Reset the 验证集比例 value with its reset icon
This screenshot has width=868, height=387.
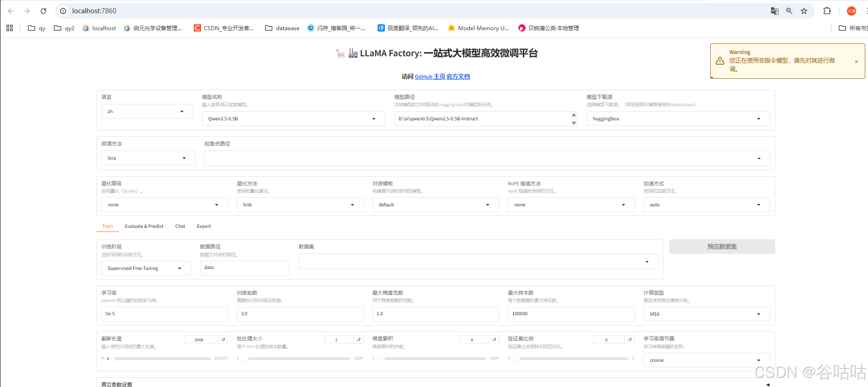pyautogui.click(x=630, y=339)
